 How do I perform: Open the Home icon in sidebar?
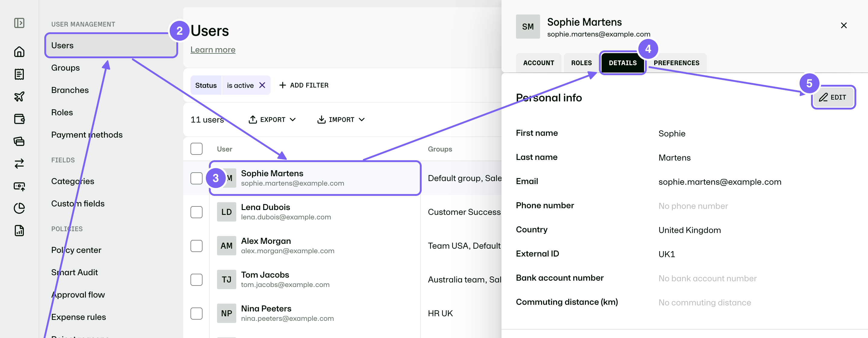point(19,52)
